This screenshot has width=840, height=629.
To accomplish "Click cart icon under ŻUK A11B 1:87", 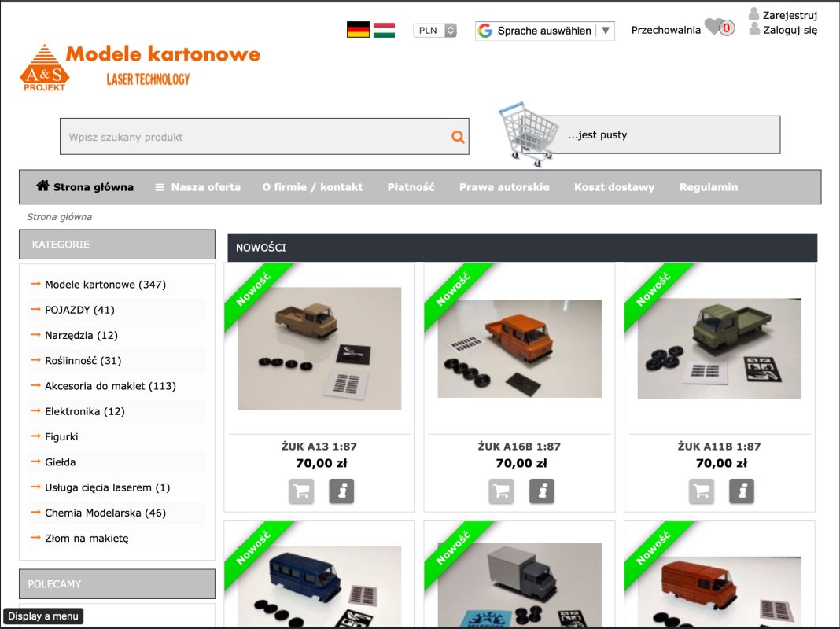I will click(701, 491).
